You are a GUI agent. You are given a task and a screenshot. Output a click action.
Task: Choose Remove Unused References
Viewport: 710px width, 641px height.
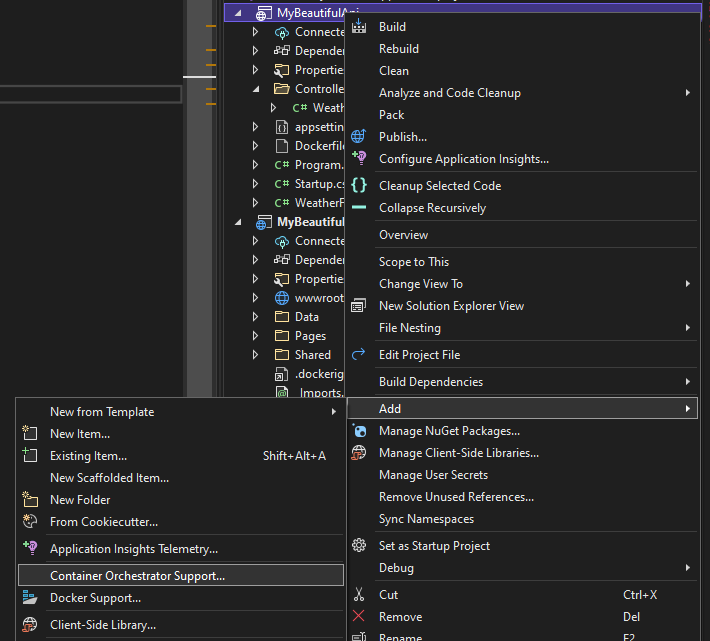coord(522,497)
